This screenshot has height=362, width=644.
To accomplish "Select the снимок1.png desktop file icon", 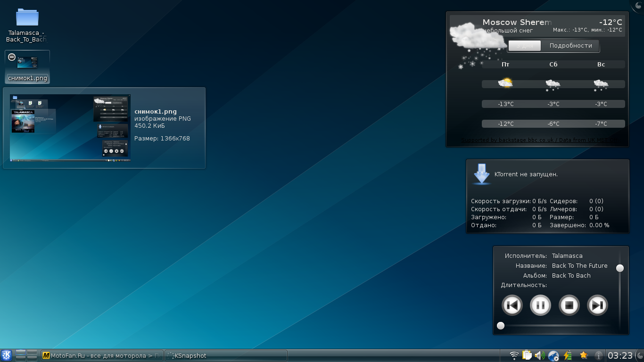I will (27, 67).
